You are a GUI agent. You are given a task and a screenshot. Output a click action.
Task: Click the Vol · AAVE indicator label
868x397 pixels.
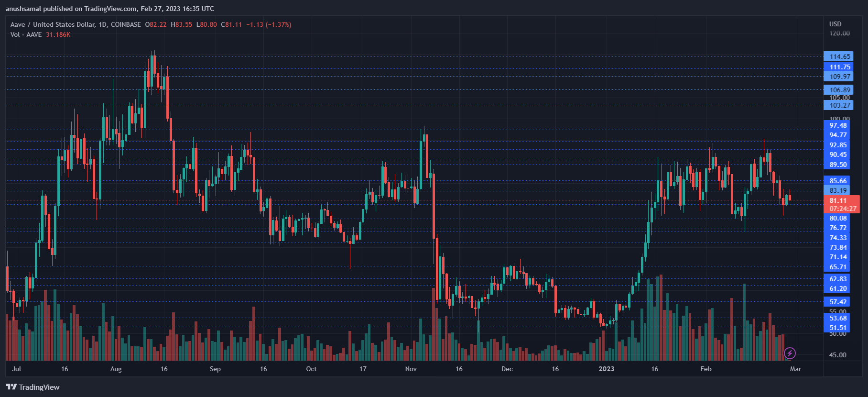pyautogui.click(x=26, y=34)
